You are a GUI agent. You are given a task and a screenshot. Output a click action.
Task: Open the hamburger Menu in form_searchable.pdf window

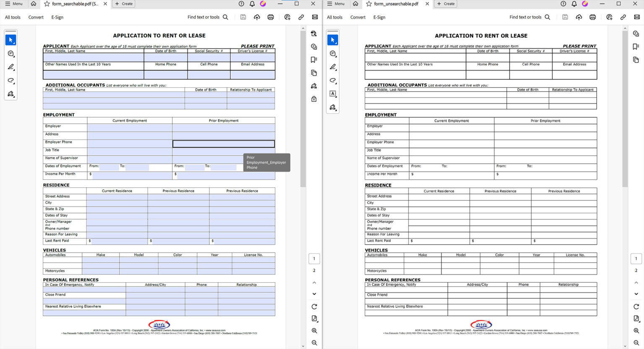coord(13,4)
